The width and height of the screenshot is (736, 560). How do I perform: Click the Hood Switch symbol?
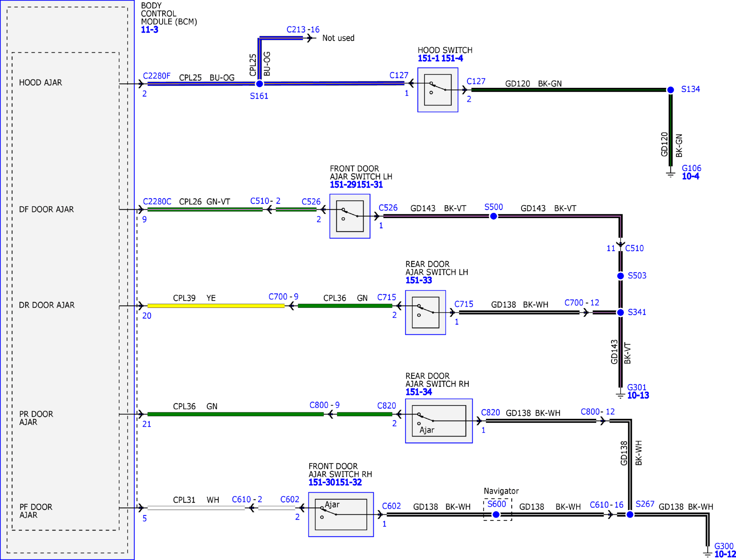coord(437,90)
